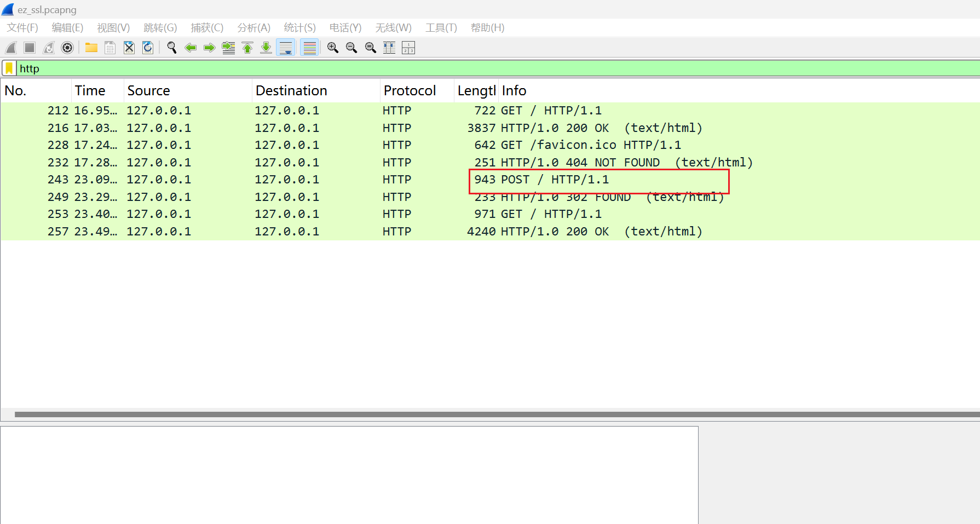Open the 统计(S) menu

coord(299,28)
